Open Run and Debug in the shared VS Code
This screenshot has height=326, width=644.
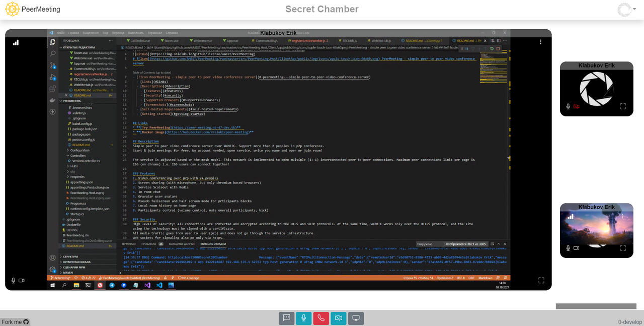[53, 77]
